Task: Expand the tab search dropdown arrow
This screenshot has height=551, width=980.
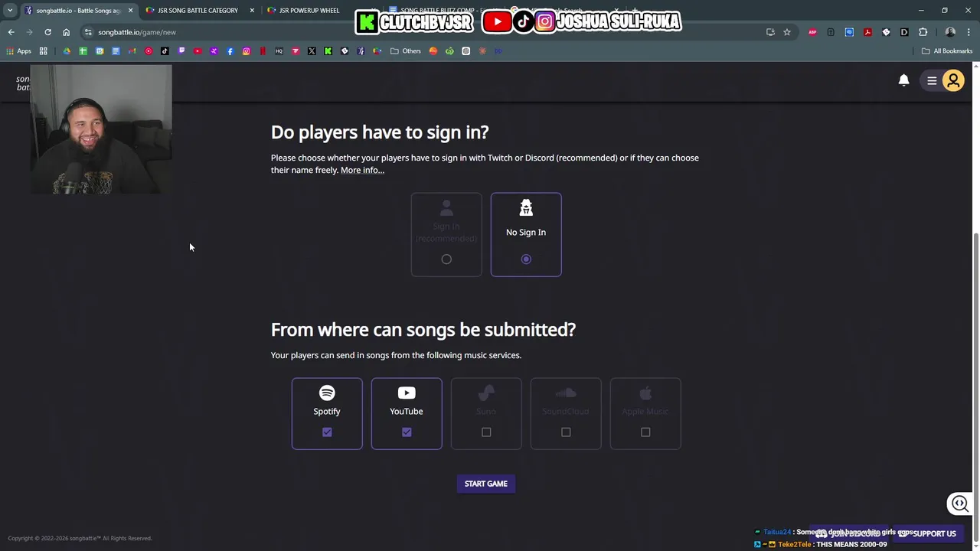Action: [x=10, y=11]
